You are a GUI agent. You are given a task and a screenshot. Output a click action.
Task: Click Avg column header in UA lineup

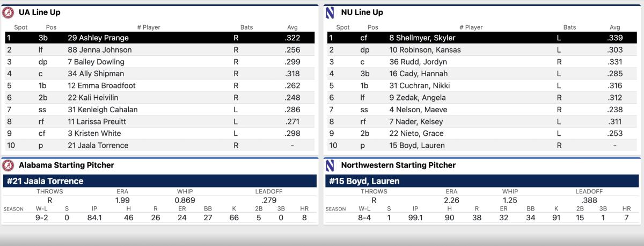click(292, 27)
